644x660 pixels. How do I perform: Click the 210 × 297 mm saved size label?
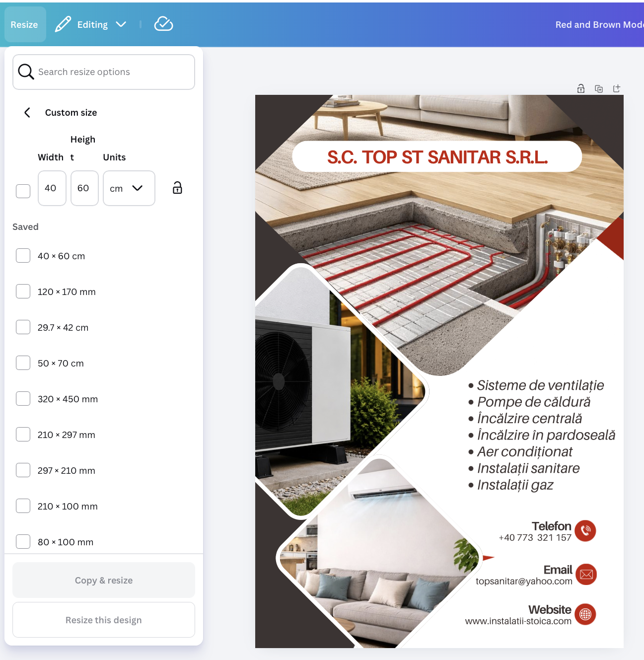[67, 435]
